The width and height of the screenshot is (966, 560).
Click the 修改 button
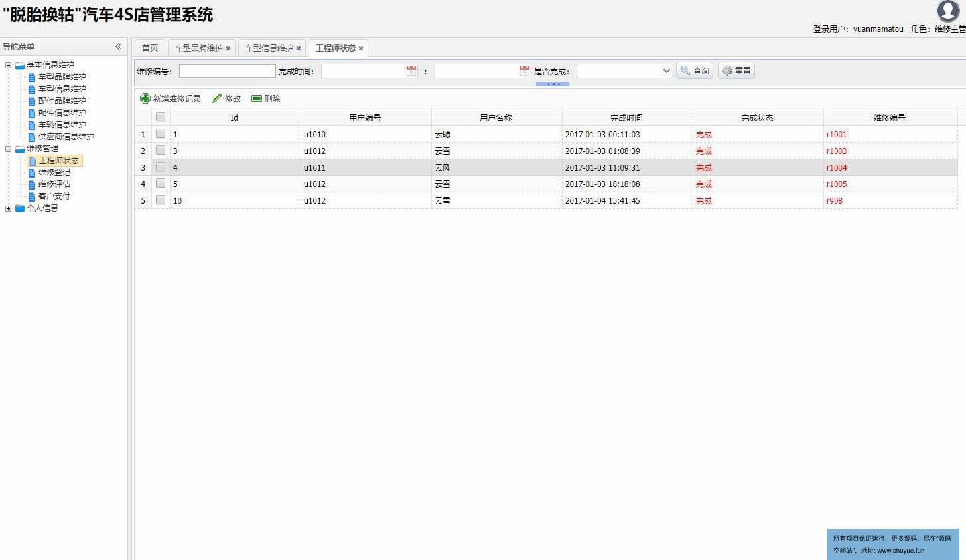pos(226,98)
